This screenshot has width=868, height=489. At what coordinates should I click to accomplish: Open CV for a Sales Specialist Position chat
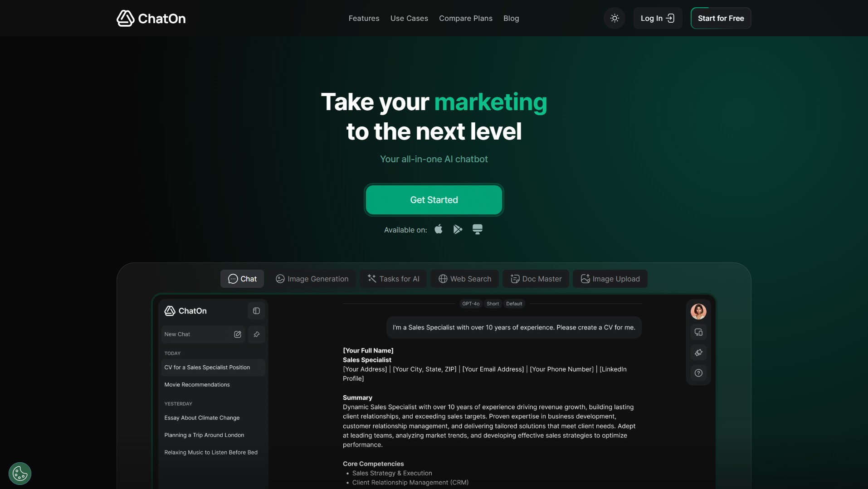(213, 368)
